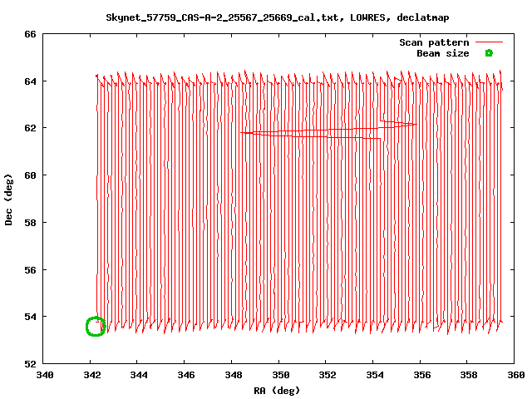Click the 'RA (deg)' x-axis label
This screenshot has height=399, width=532.
(x=277, y=391)
